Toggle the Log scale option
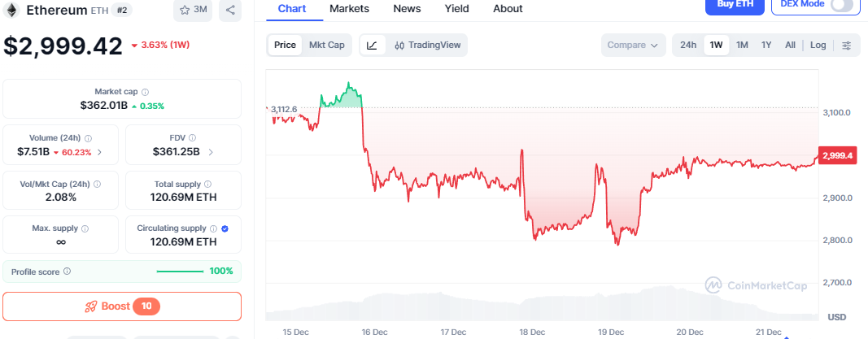Screen dimensions: 868x339 [x=818, y=46]
